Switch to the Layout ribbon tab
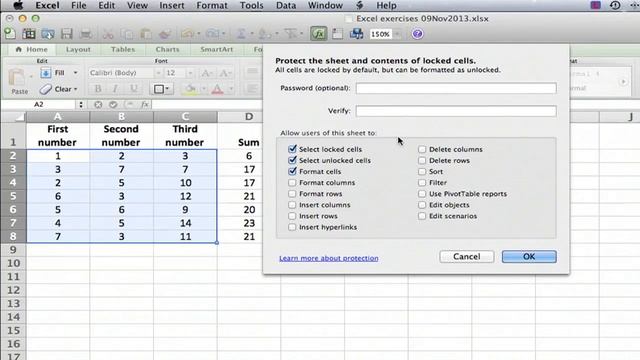The height and width of the screenshot is (360, 640). click(x=78, y=49)
